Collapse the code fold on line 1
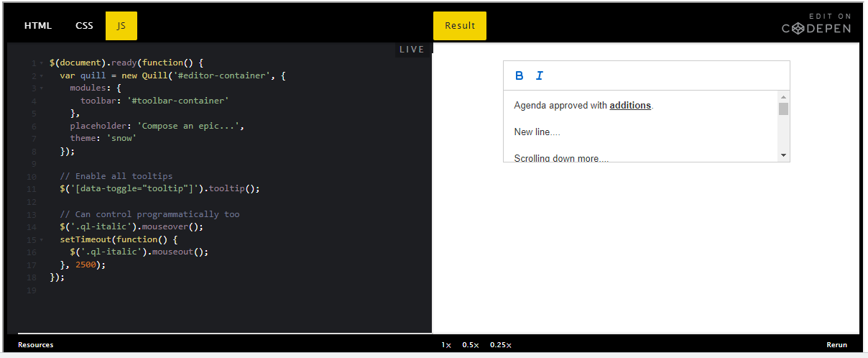 click(x=42, y=63)
